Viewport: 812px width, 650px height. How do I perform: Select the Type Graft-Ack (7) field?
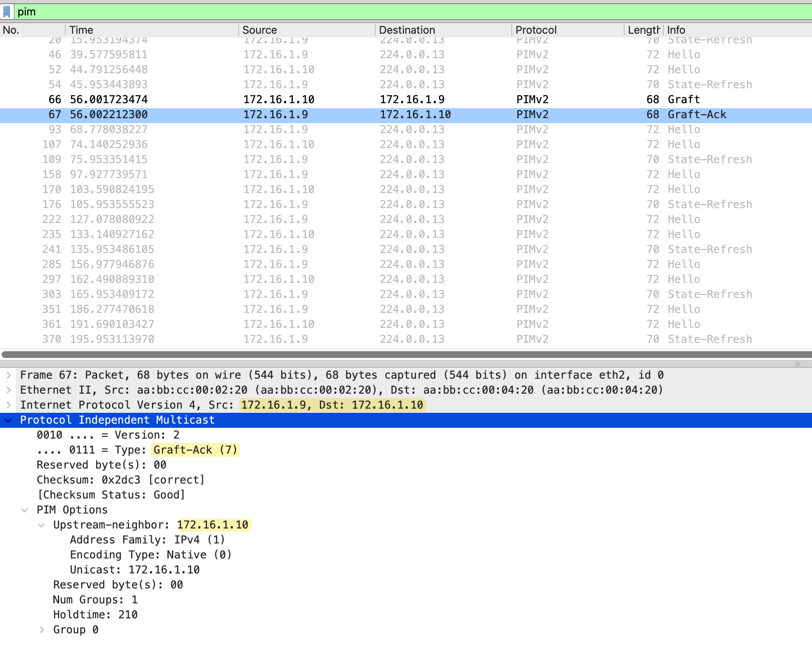tap(137, 450)
